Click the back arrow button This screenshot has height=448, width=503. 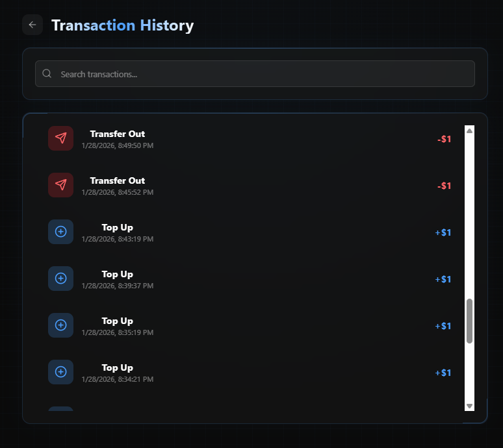pos(32,25)
